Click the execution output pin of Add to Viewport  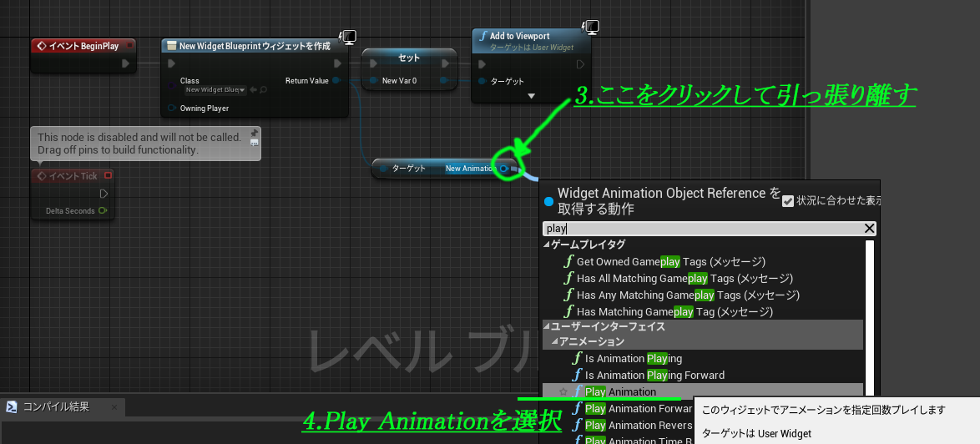point(580,63)
